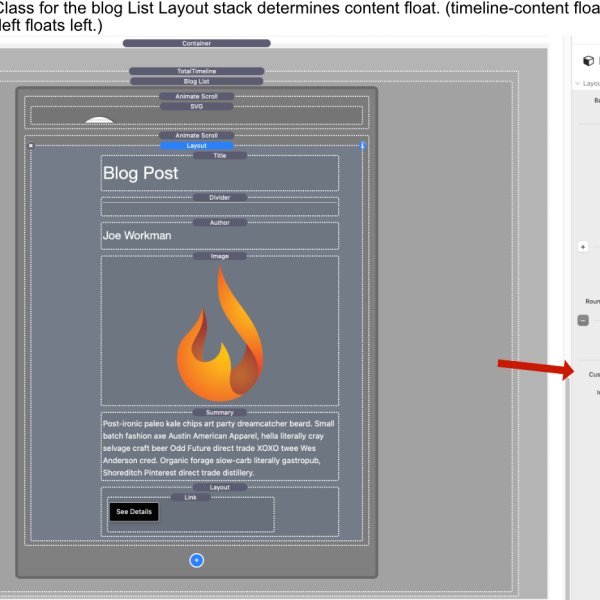This screenshot has height=600, width=600.
Task: Select the Divider stack label
Action: point(219,197)
